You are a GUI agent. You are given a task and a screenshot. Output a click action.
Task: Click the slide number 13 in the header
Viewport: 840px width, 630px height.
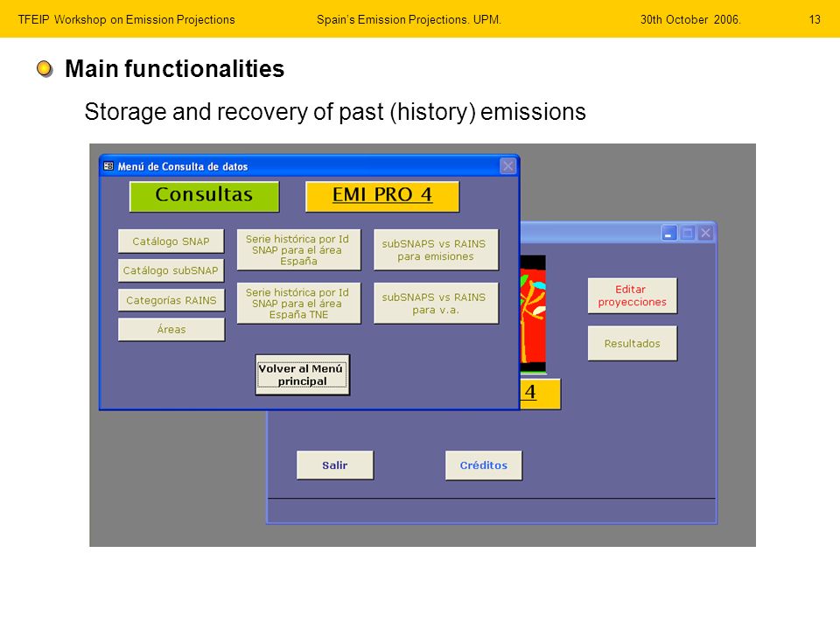point(815,20)
